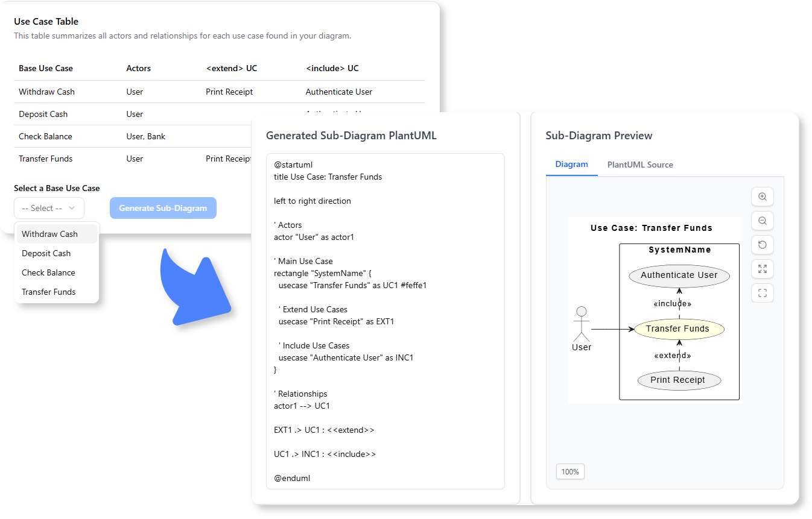Click the Authenticate User use case oval
The height and width of the screenshot is (519, 812).
click(679, 275)
